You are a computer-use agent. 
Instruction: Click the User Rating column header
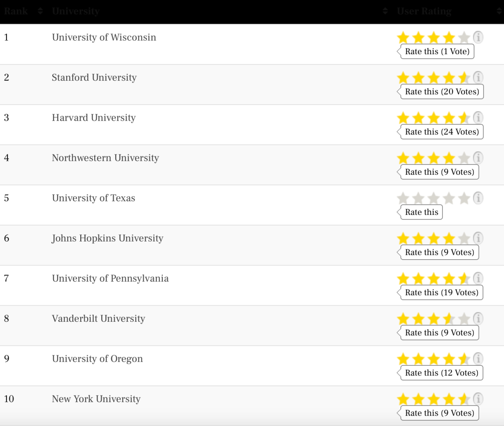coord(424,11)
